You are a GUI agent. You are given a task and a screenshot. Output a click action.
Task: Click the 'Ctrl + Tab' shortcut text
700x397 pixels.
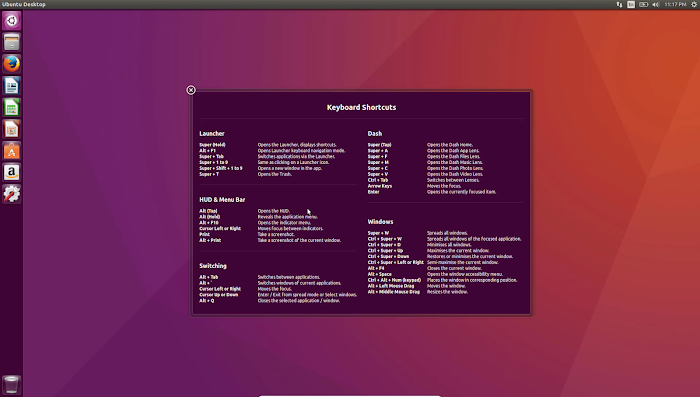point(378,180)
